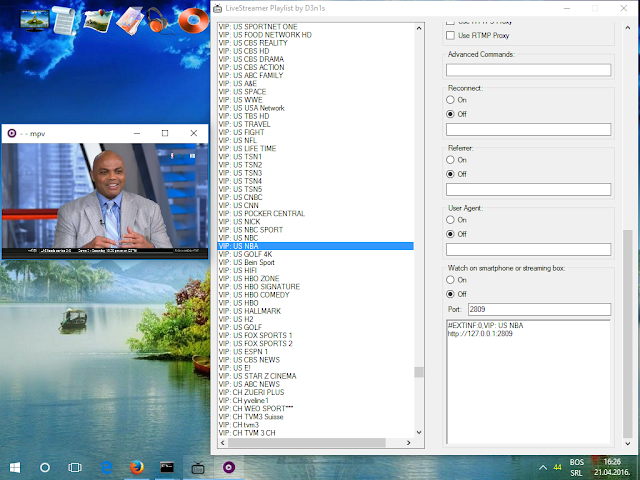Select channel VIP: CH TVM3 Suisse
Screen dimensions: 640x480
[316, 416]
